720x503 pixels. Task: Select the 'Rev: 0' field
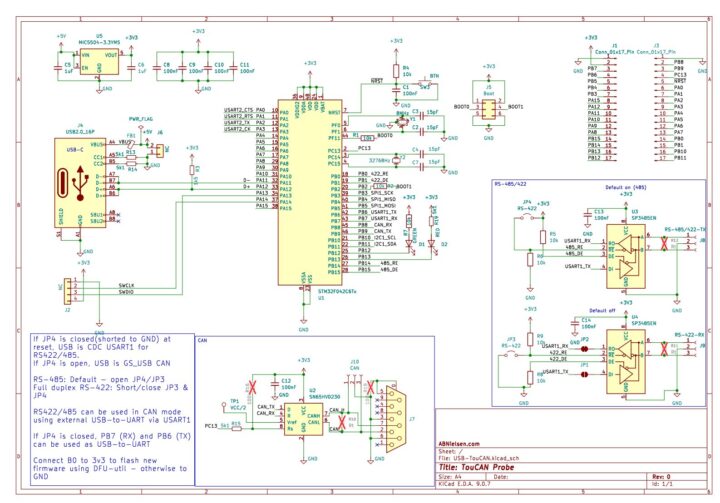[661, 476]
